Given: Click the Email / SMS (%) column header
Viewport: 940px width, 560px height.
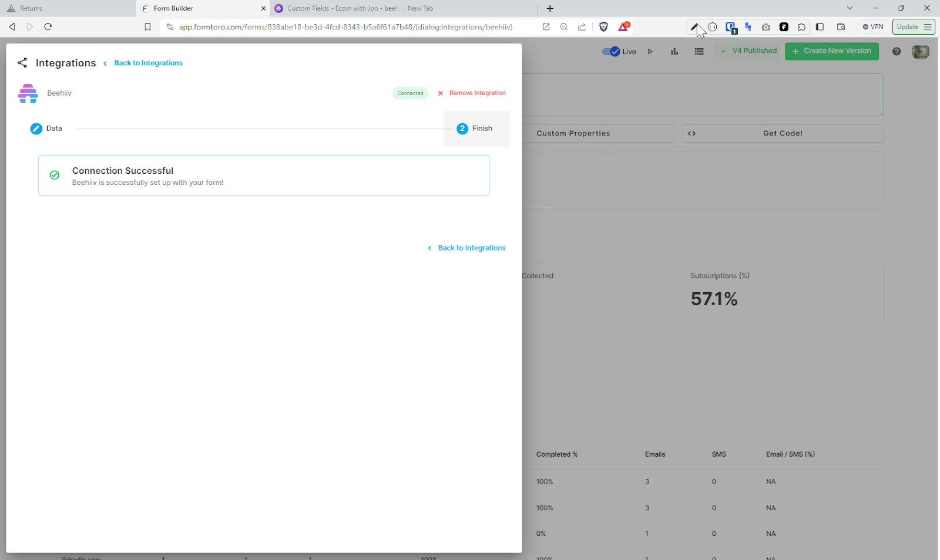Looking at the screenshot, I should [790, 454].
